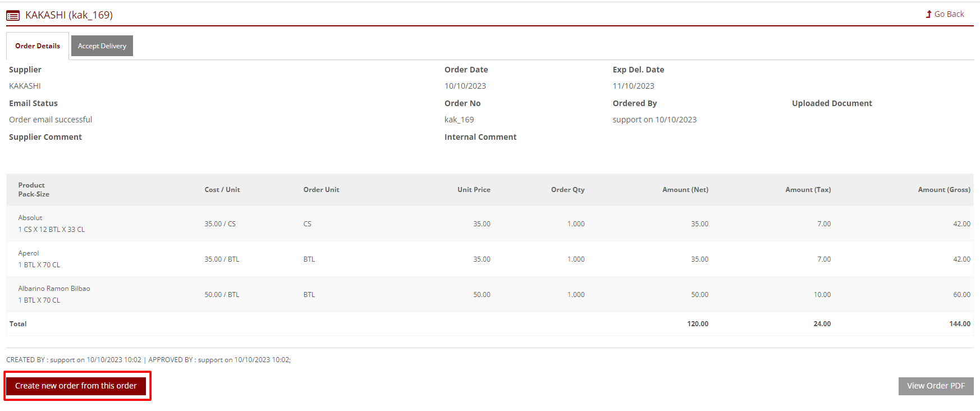Click the Amount (Net) column header
The width and height of the screenshot is (980, 411).
click(x=685, y=190)
